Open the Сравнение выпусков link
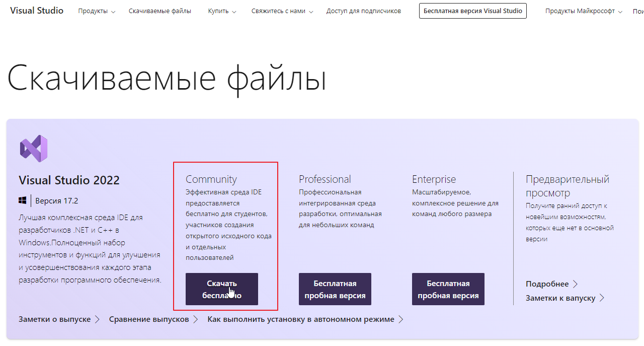This screenshot has height=346, width=644. click(x=153, y=319)
